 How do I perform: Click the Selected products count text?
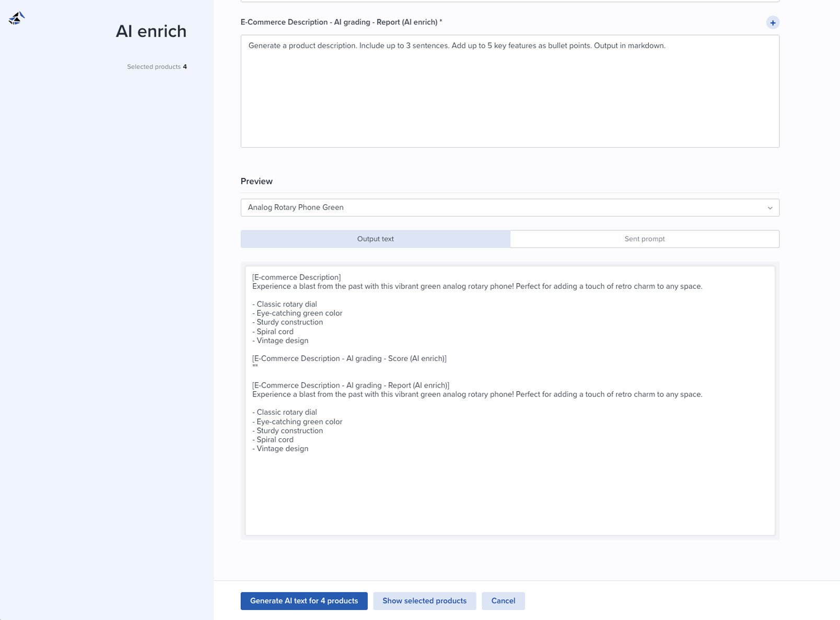(x=156, y=67)
